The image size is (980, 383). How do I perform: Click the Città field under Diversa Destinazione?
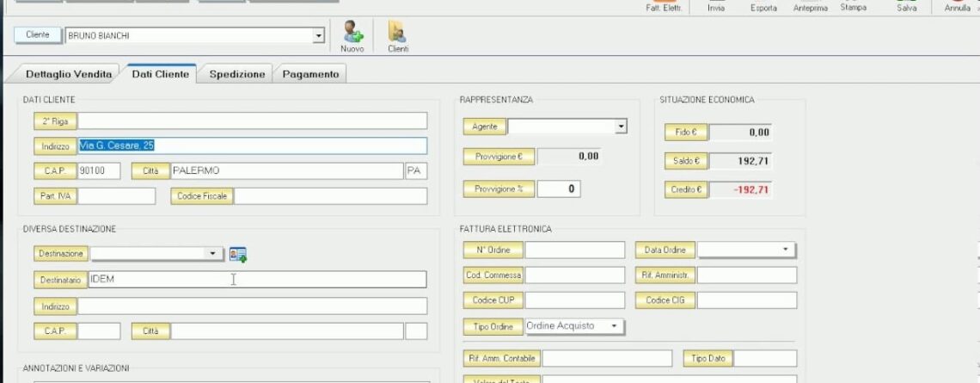(287, 331)
